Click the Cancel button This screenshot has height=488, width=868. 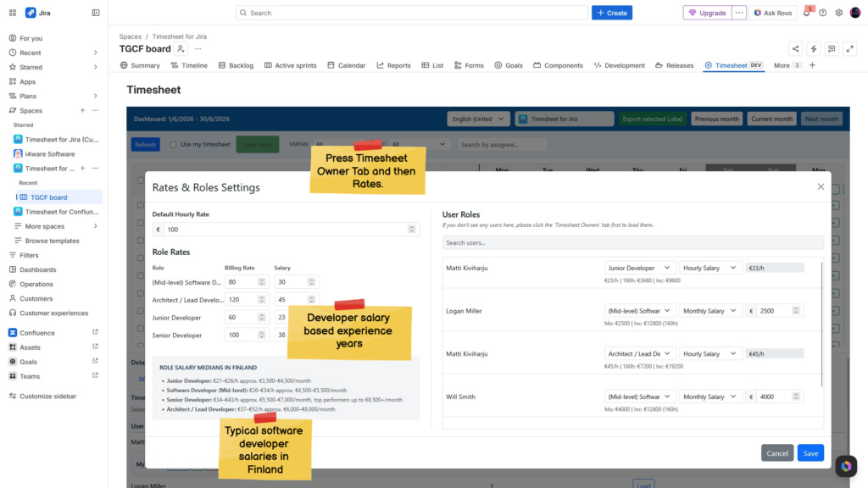coord(777,453)
